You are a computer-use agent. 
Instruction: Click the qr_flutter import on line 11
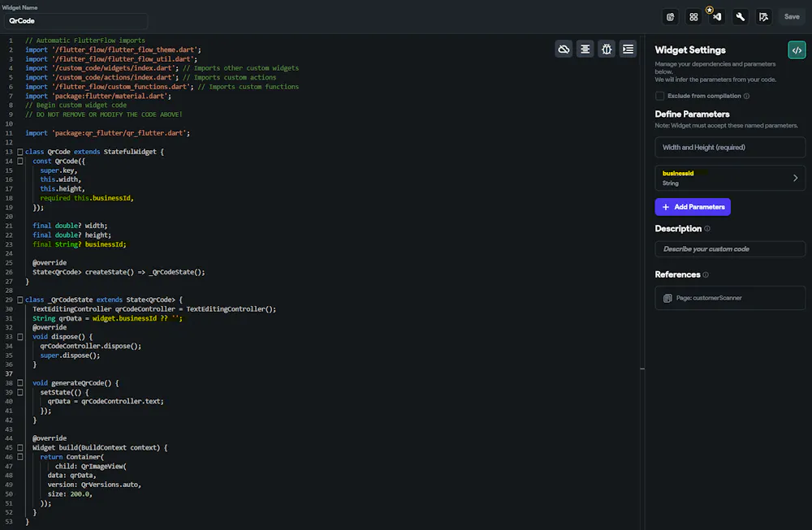[108, 133]
